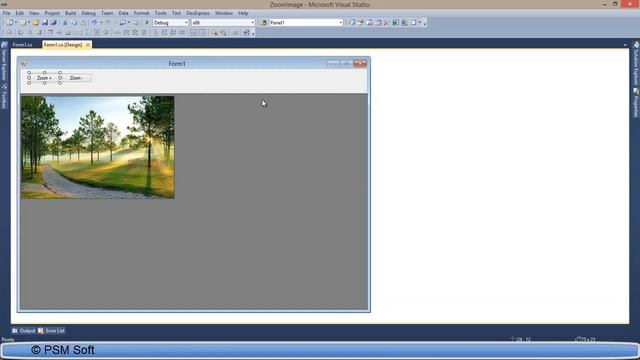Open Server Explorer side panel
Screen dimensions: 640x360
(4, 61)
